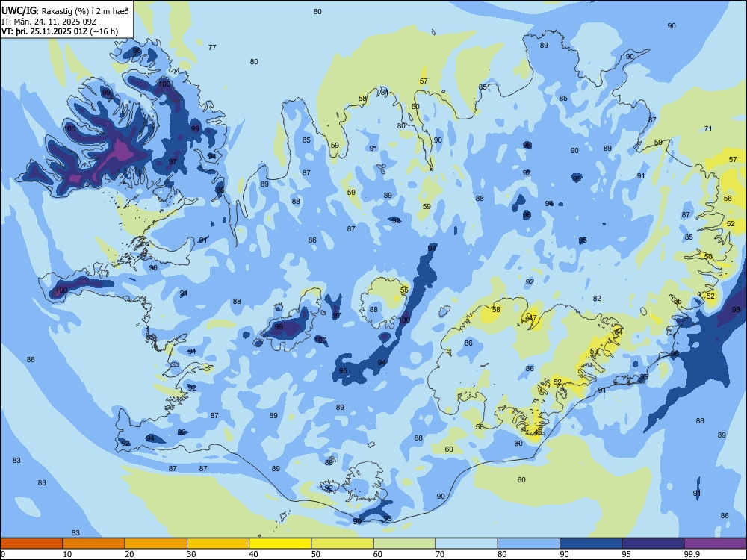
Task: Click the indigo 95–99.9 legend swatch
Action: tap(653, 544)
